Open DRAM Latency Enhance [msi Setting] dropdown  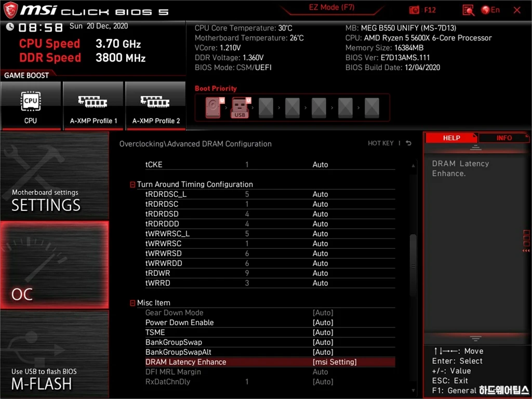[335, 362]
